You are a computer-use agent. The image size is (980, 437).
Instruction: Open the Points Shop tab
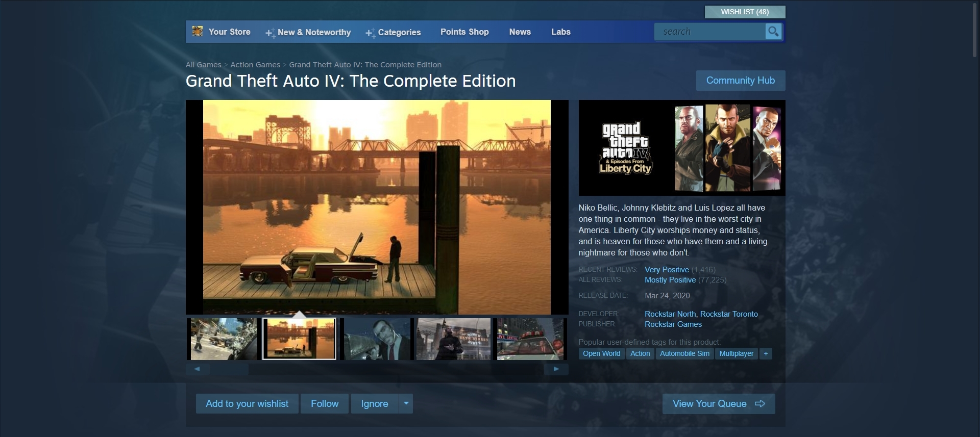coord(464,32)
